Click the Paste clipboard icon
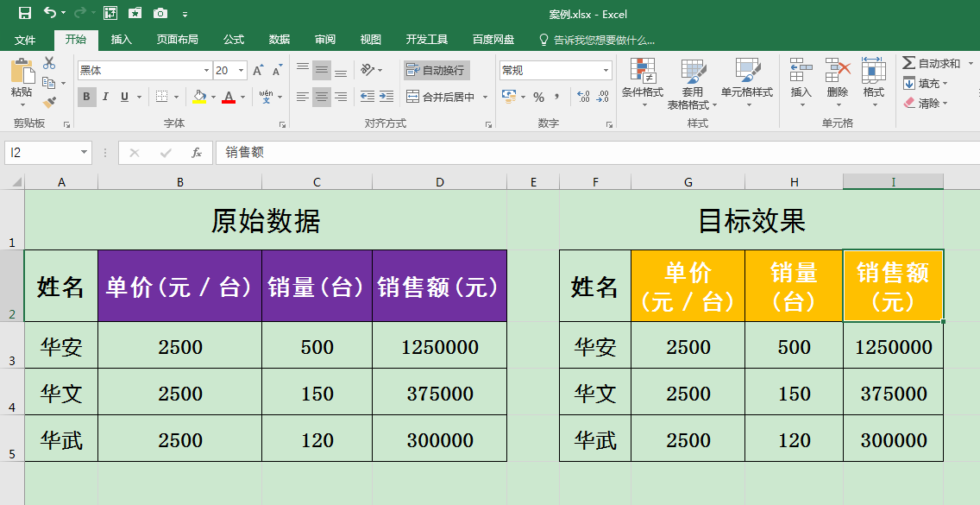The image size is (980, 505). pos(22,71)
